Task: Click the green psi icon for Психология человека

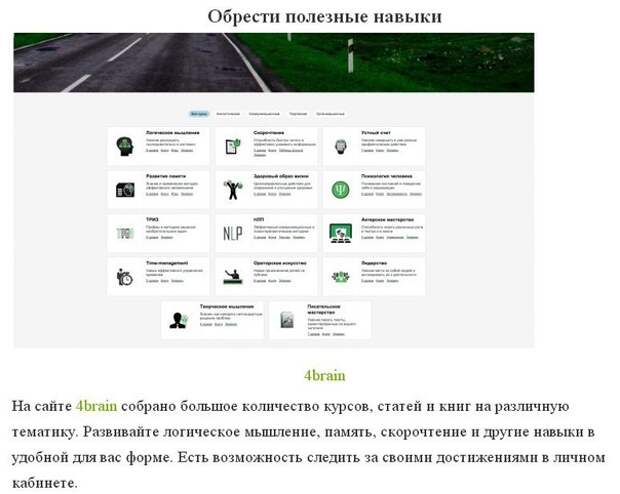Action: click(x=340, y=190)
